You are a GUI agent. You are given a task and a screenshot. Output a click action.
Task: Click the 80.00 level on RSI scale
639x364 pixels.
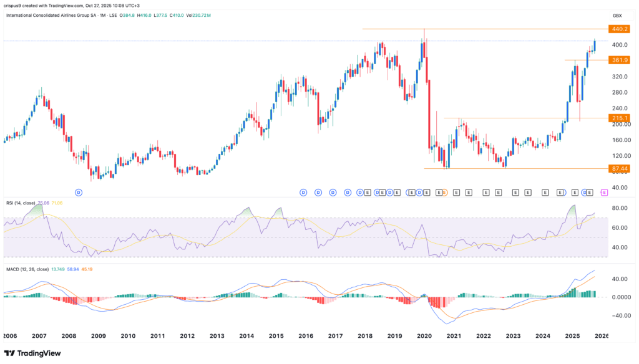click(x=620, y=208)
